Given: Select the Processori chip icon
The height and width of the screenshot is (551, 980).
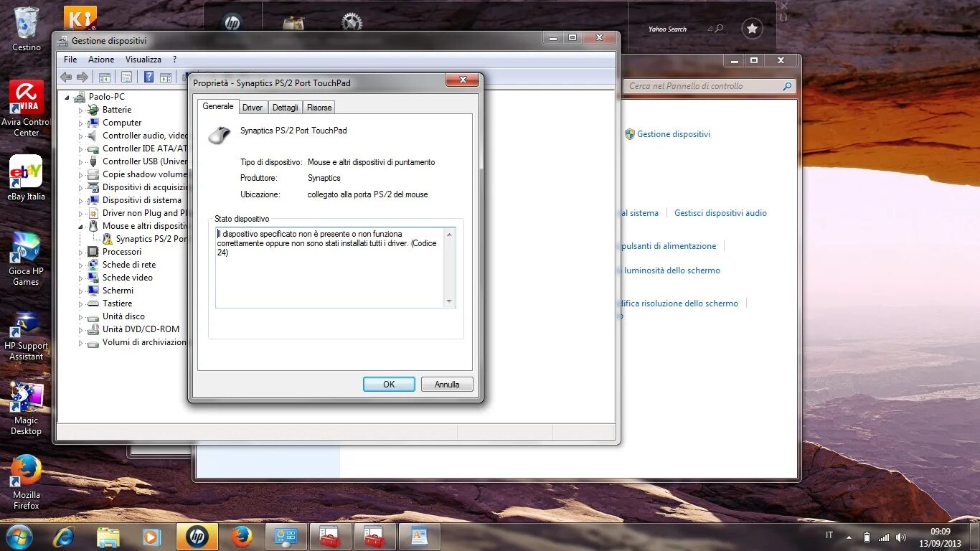Looking at the screenshot, I should click(x=93, y=252).
